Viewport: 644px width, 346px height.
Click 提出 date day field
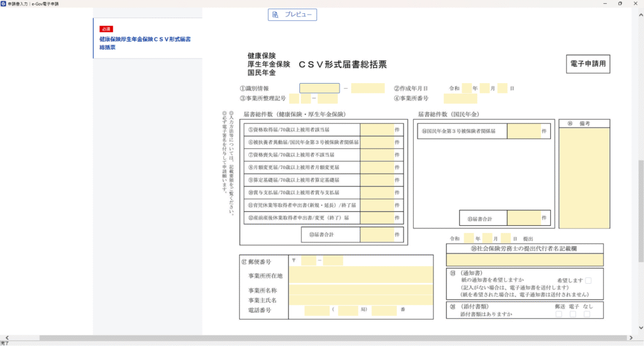(506, 238)
